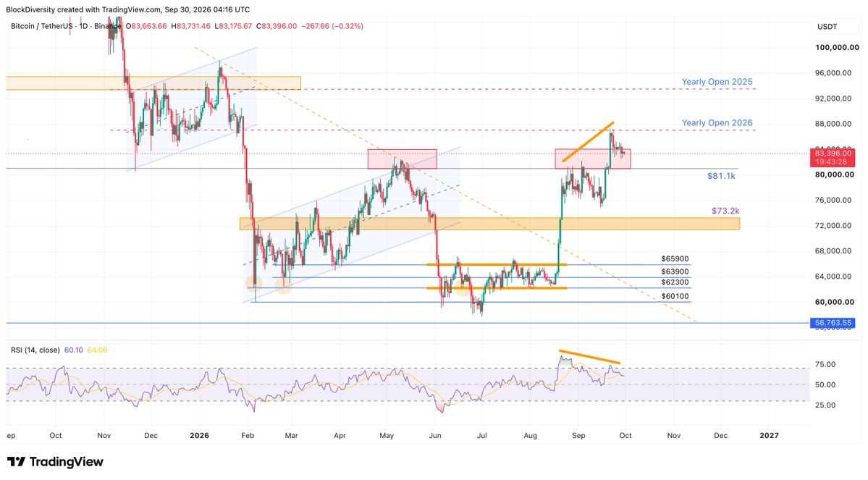This screenshot has width=868, height=480.
Task: Click the change value −267.66 (−0.32%)
Action: pyautogui.click(x=332, y=26)
